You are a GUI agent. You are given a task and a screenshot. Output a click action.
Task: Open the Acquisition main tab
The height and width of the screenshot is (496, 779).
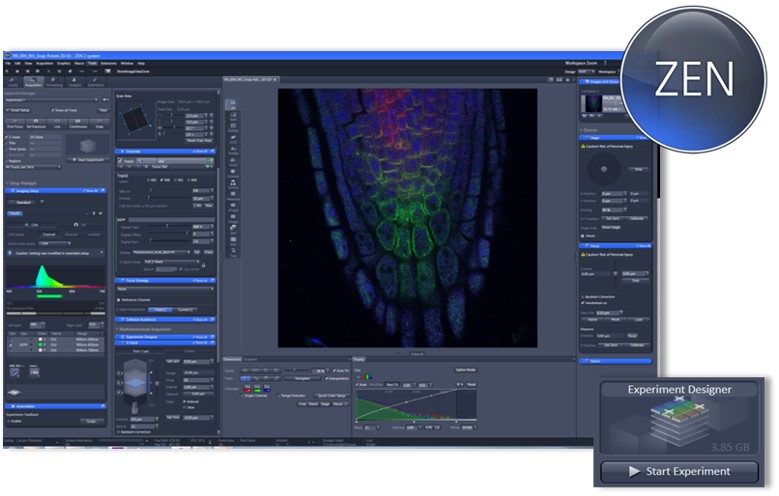pos(33,82)
